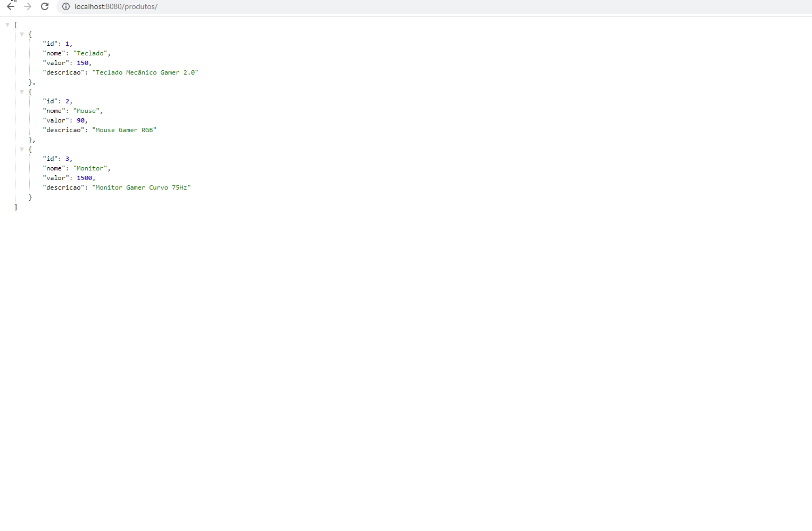Select the localhost:8080/produtos address bar

point(116,7)
